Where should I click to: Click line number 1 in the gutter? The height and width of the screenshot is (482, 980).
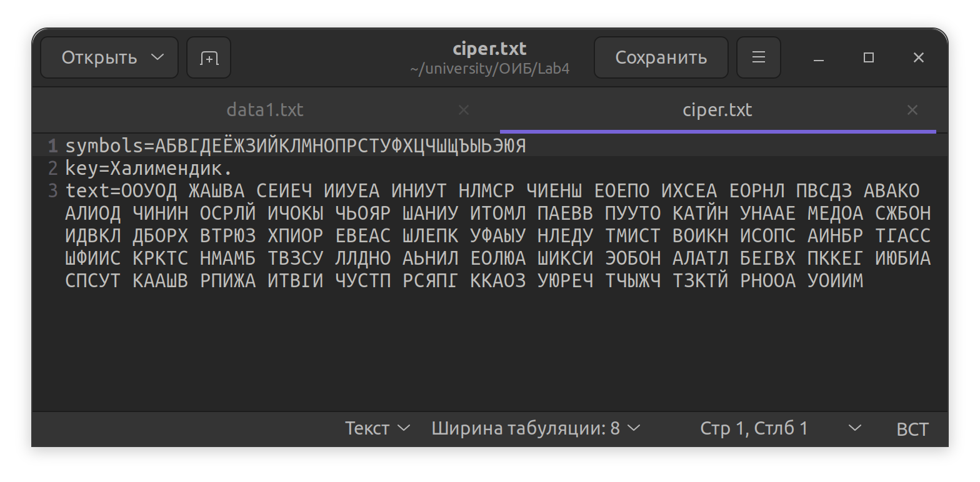click(x=52, y=146)
